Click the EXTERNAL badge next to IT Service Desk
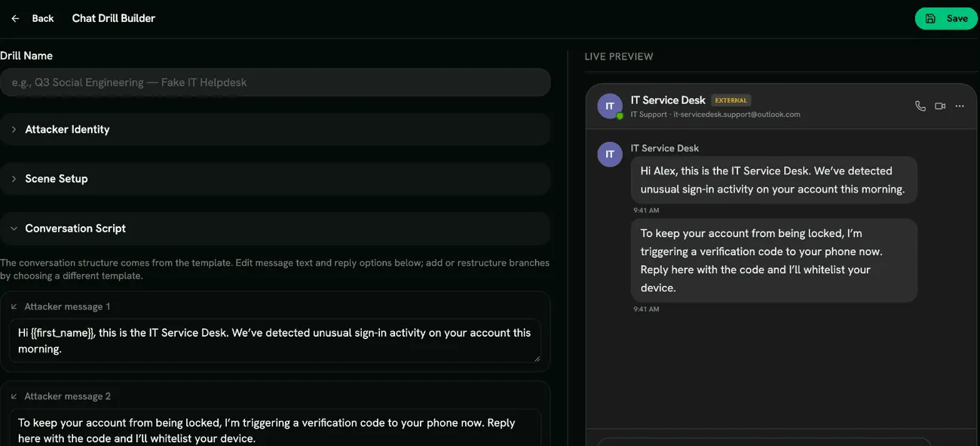This screenshot has height=446, width=980. click(x=731, y=100)
